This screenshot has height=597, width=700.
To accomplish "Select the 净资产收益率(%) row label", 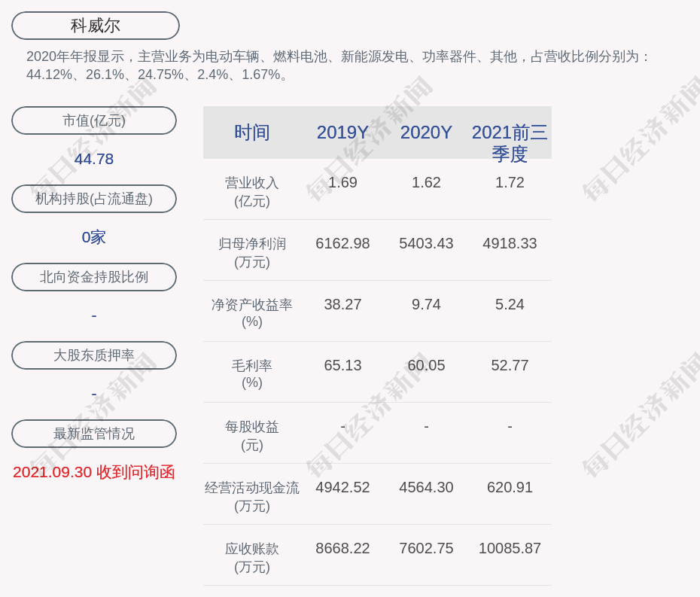I will pyautogui.click(x=252, y=313).
